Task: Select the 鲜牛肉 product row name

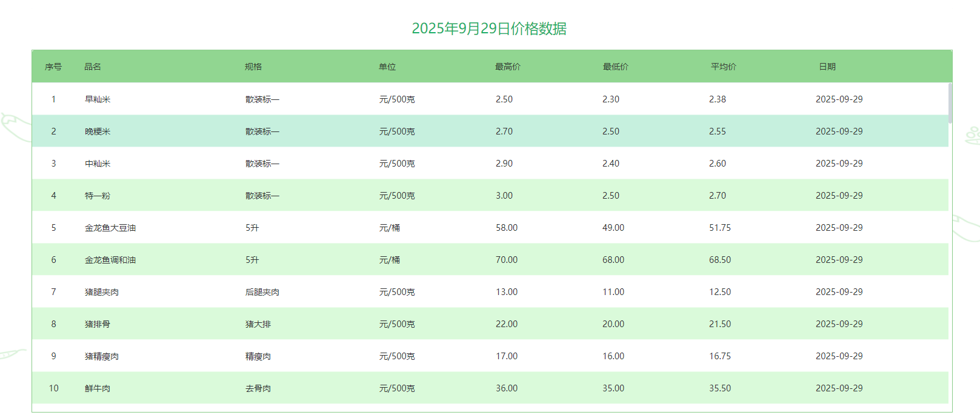Action: click(x=98, y=388)
